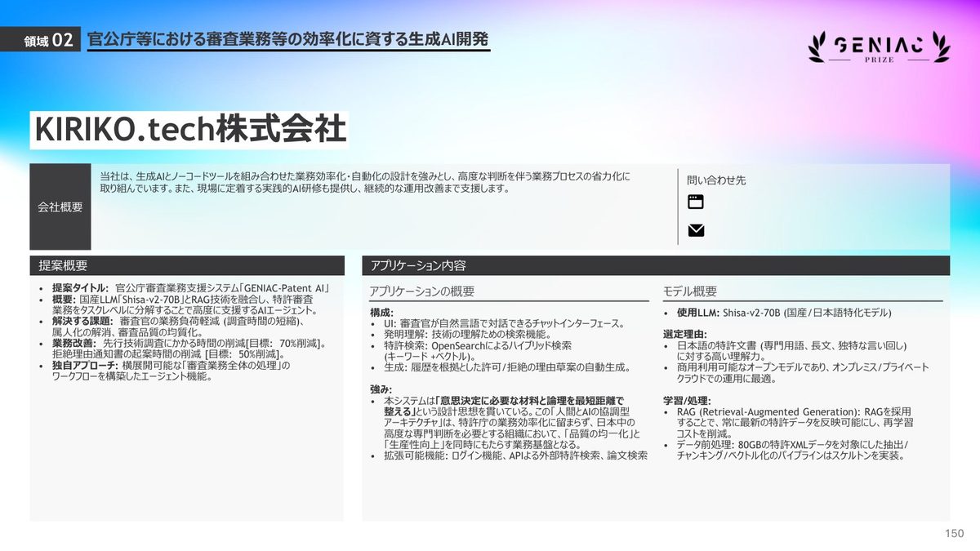Click the 学習/処理: label

687,401
